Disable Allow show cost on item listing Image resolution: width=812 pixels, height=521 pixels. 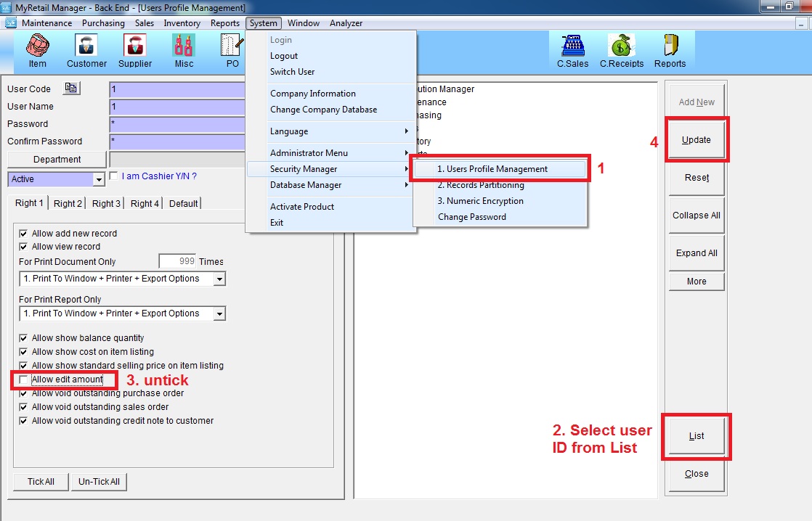click(x=24, y=352)
